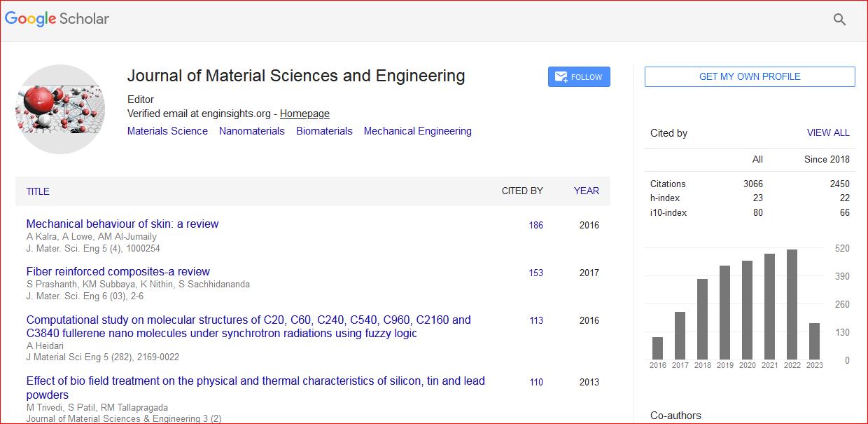Open the fullerene nano molecules computational study
This screenshot has height=424, width=868.
tap(248, 327)
